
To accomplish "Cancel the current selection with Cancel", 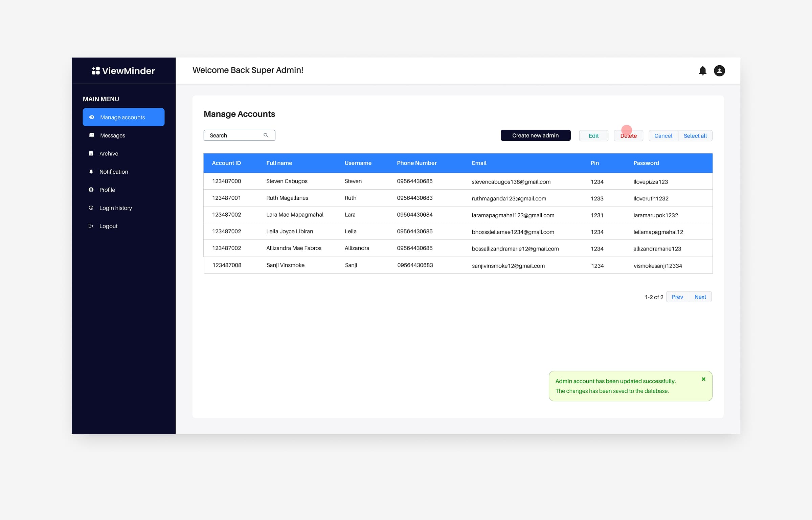I will point(663,135).
